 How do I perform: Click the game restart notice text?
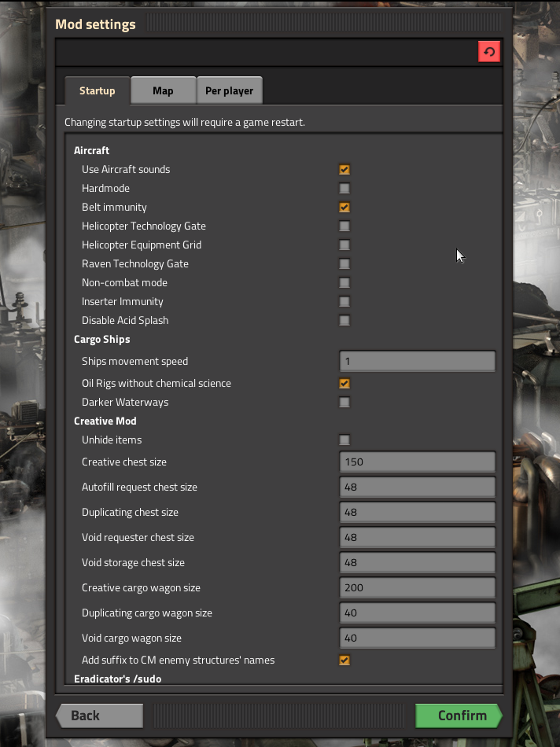coord(185,123)
